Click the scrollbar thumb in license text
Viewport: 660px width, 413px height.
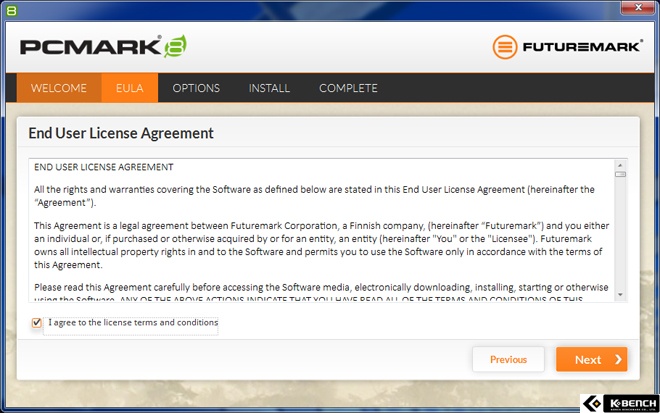pyautogui.click(x=620, y=174)
